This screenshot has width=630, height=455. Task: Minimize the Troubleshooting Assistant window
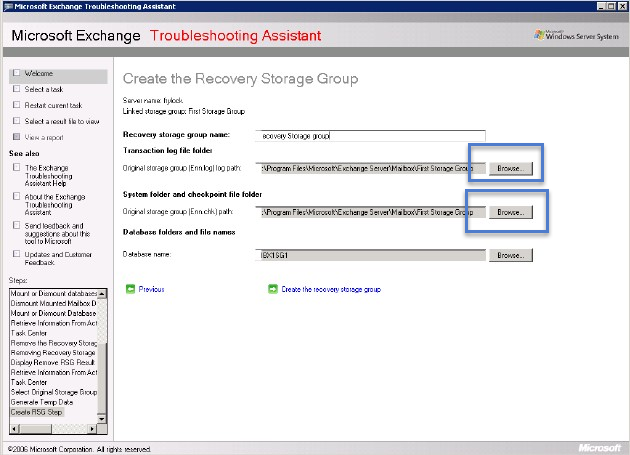(x=601, y=6)
